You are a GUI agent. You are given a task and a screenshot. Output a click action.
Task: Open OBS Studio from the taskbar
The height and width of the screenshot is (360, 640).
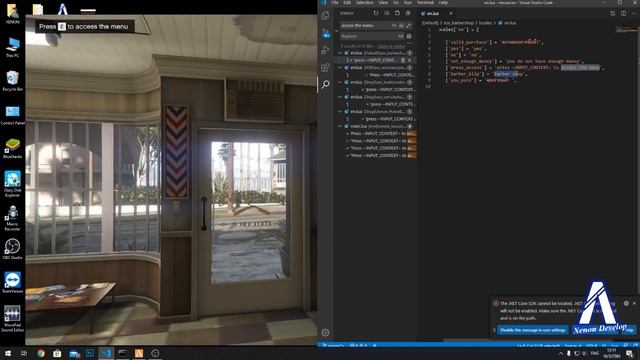click(x=155, y=353)
